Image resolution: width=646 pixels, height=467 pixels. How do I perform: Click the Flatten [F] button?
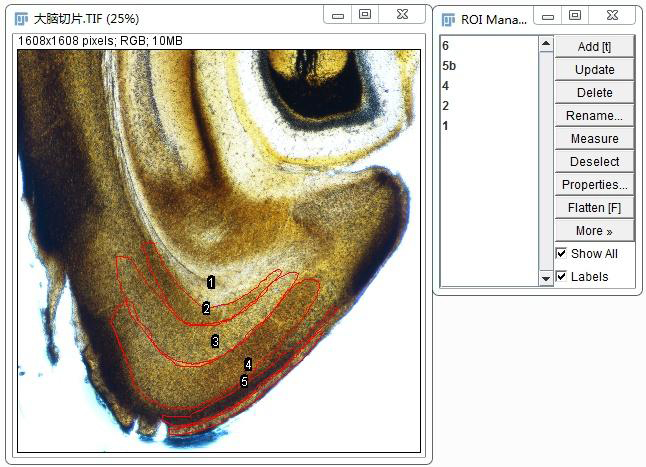(594, 207)
